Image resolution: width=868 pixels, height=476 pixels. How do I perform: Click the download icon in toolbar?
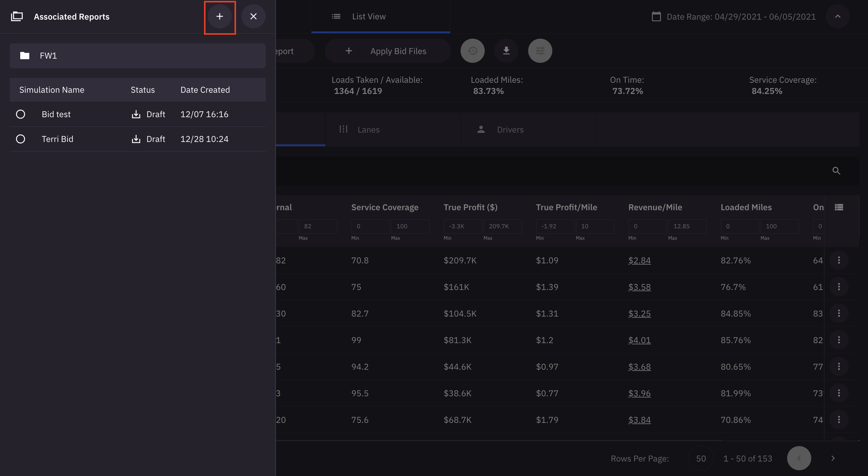tap(506, 51)
